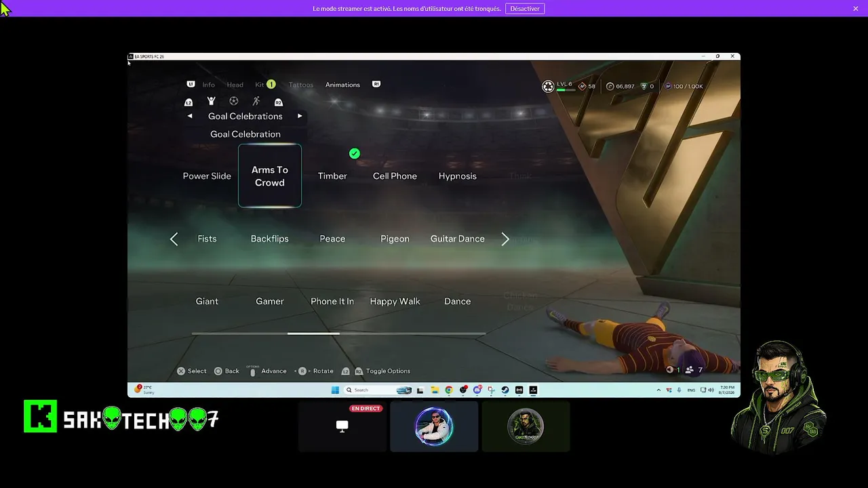Viewport: 868px width, 488px height.
Task: Open the Animations tab
Action: [x=342, y=85]
